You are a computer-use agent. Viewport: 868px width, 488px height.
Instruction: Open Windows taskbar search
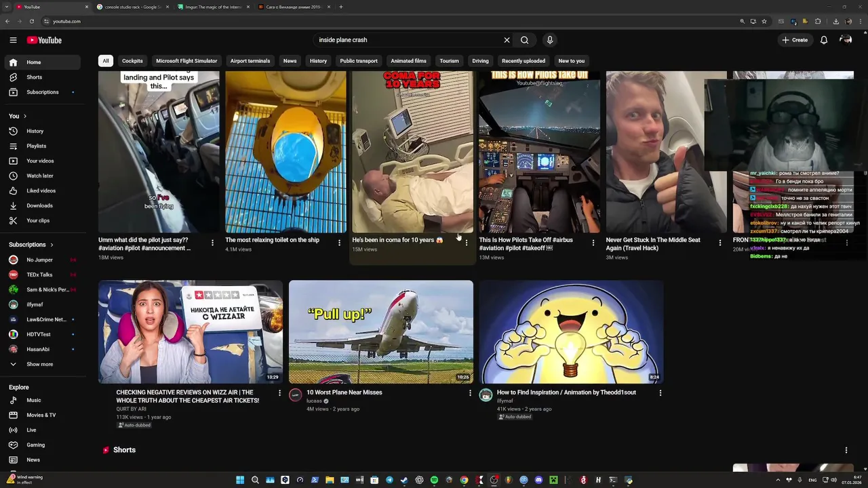(x=255, y=480)
